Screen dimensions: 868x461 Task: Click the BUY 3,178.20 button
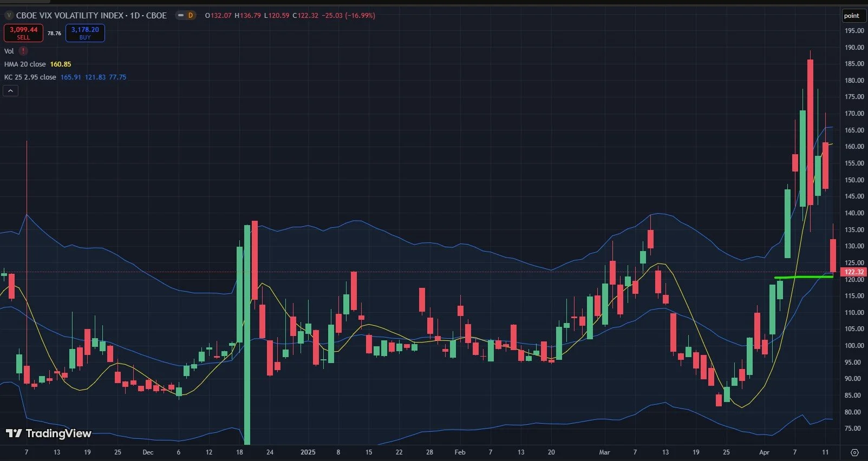click(x=85, y=33)
